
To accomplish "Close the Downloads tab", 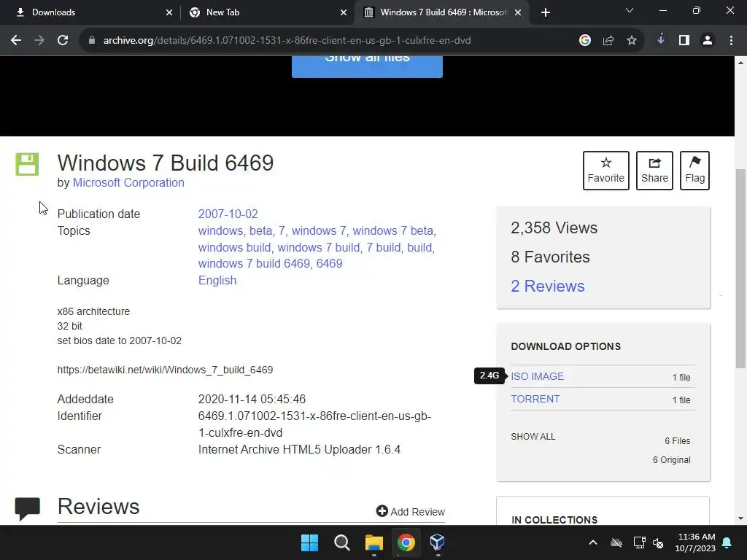I will point(169,12).
